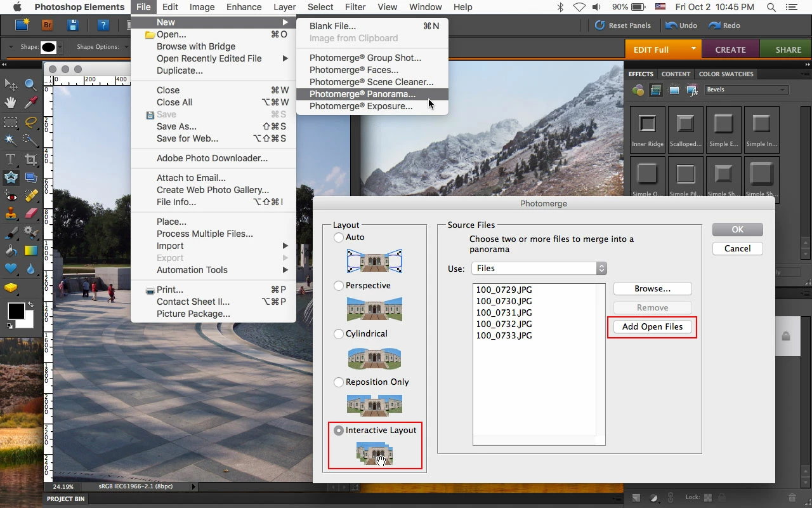Select 100_0731.JPG in the source list

coord(504,312)
